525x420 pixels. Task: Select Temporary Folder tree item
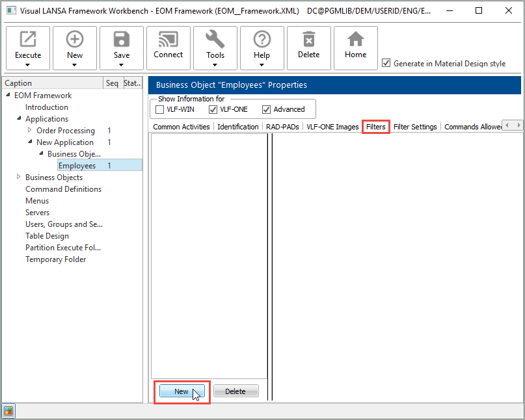click(55, 259)
